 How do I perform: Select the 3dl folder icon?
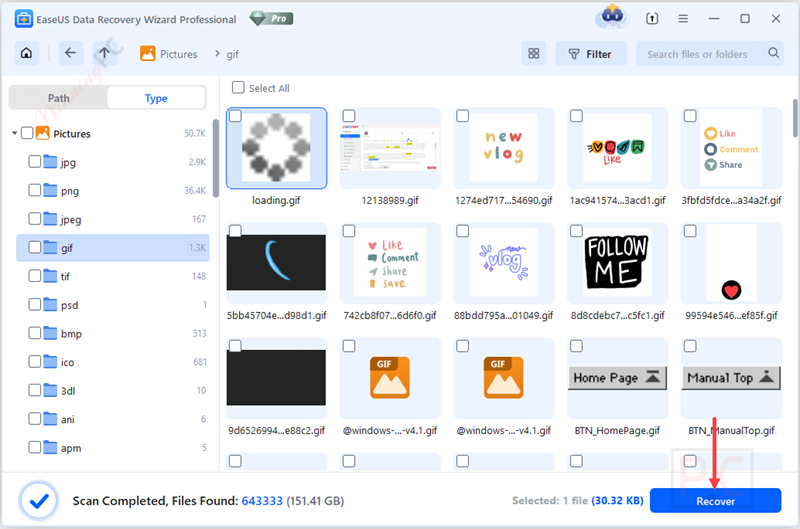(x=50, y=390)
